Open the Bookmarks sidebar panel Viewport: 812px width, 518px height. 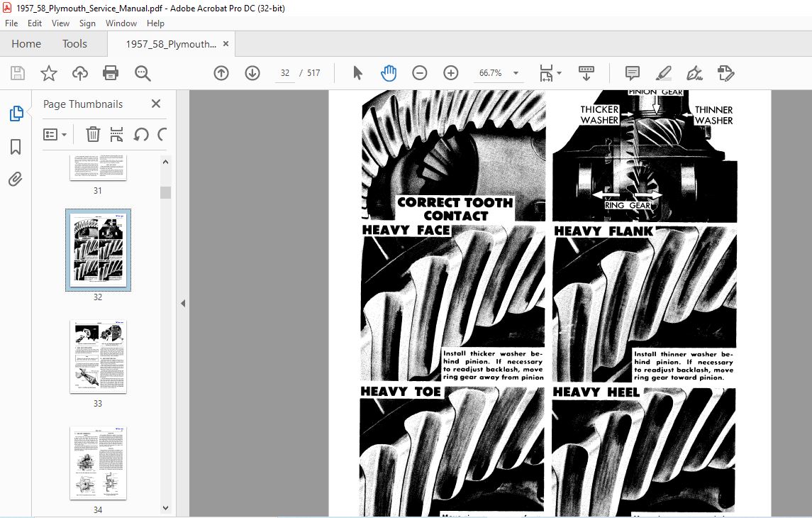(16, 147)
